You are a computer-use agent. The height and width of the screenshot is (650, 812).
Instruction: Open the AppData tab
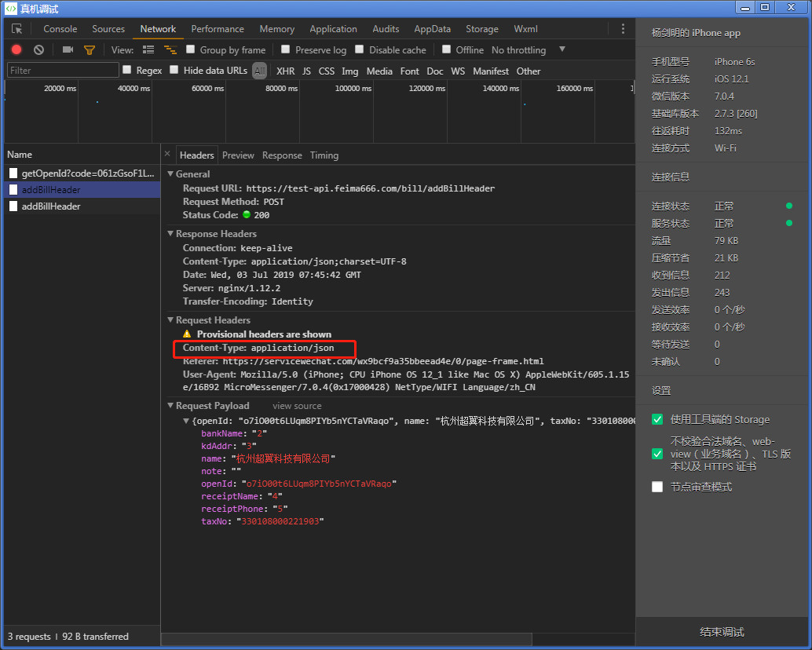pos(432,29)
